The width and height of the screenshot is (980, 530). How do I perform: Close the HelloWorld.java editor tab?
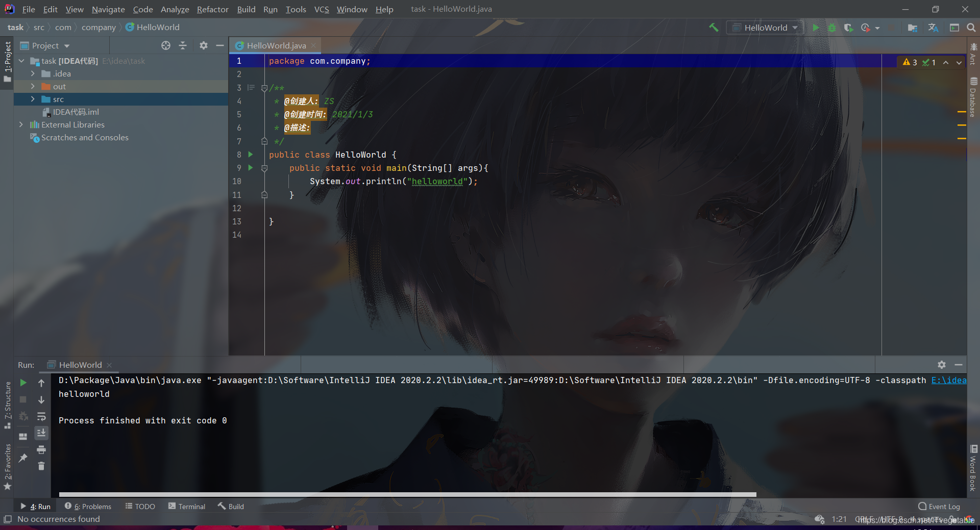pos(313,45)
